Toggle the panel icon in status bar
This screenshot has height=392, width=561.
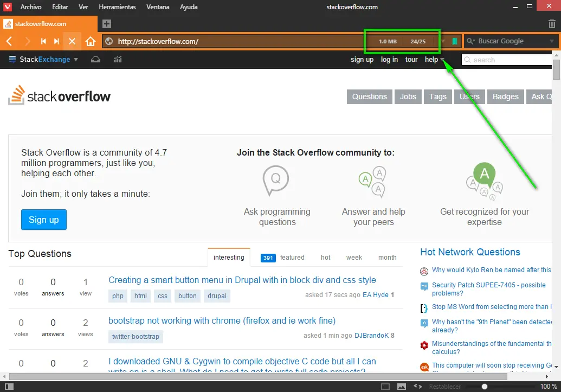[9, 387]
